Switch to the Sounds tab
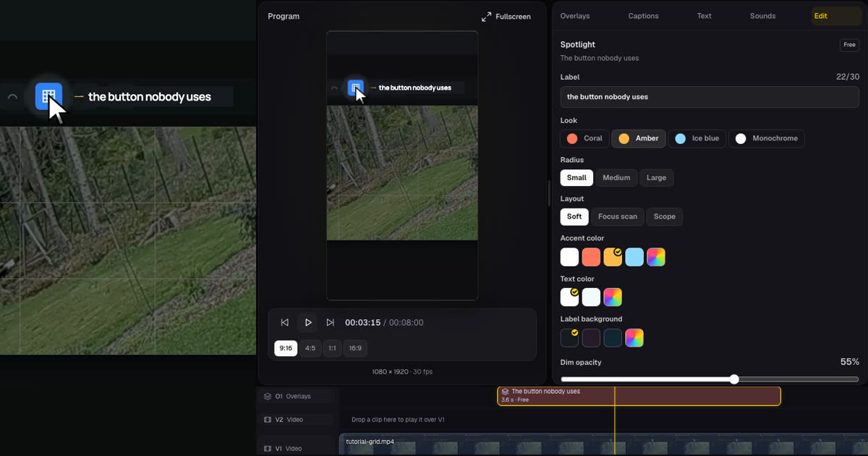868x456 pixels. pos(762,16)
